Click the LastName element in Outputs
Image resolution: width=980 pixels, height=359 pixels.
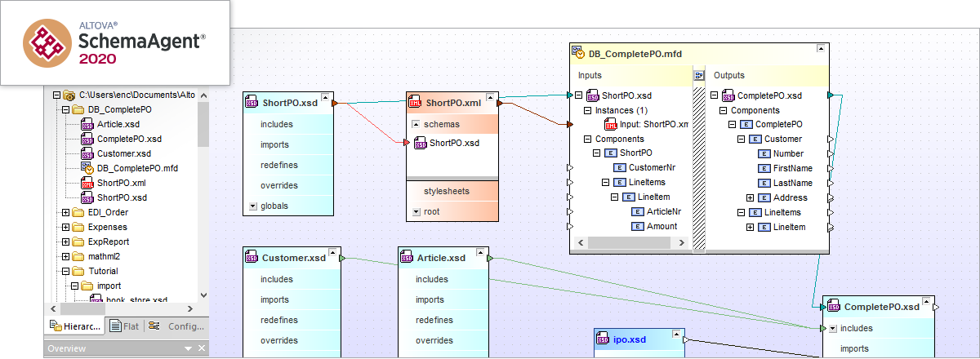pos(785,183)
